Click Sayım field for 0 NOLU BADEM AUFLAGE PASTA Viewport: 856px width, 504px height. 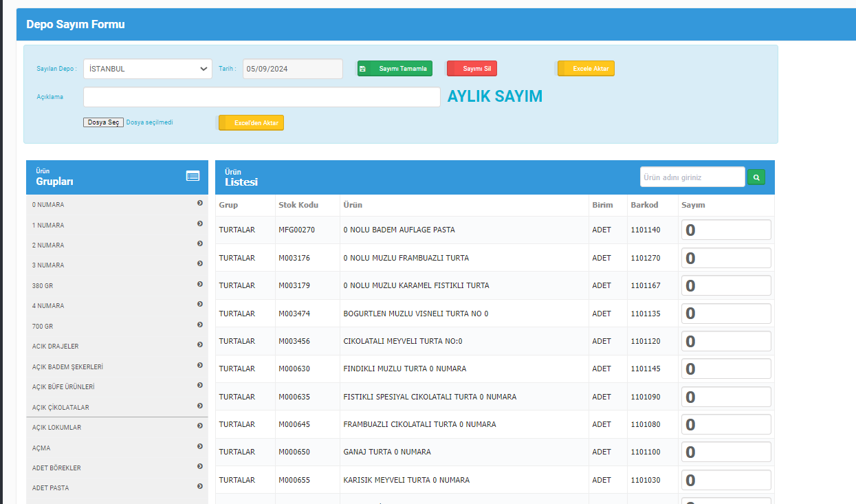[x=726, y=230]
